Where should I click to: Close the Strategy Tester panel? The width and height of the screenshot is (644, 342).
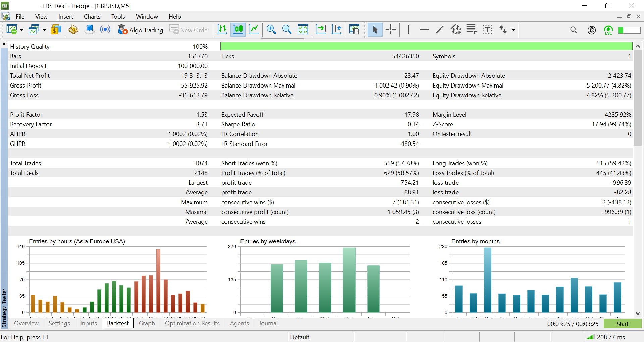(x=4, y=44)
